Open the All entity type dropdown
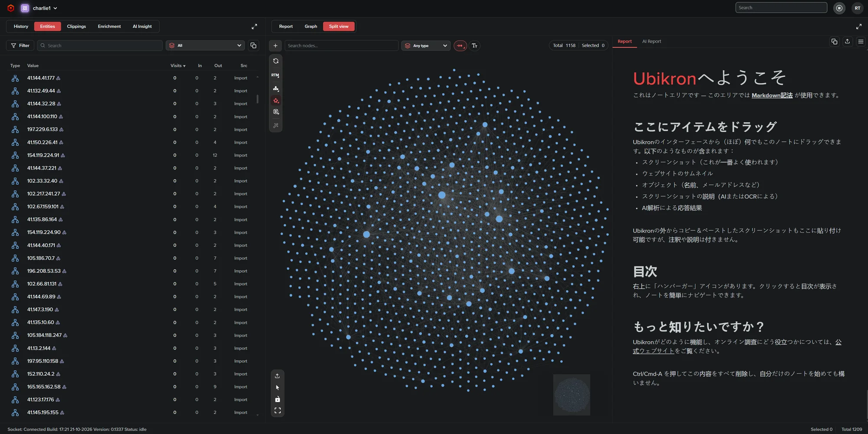 (x=205, y=46)
